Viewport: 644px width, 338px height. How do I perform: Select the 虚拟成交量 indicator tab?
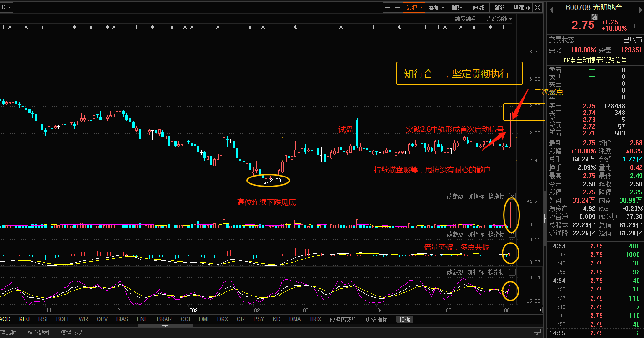(x=343, y=319)
